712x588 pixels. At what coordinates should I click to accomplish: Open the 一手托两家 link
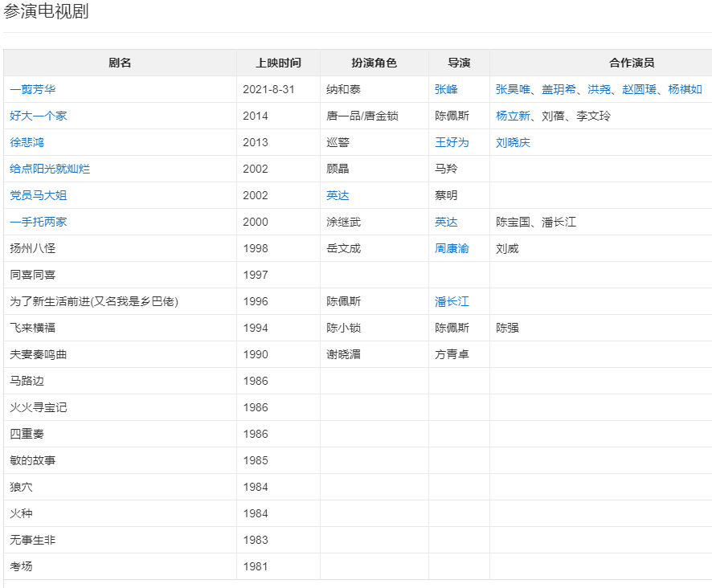[x=38, y=222]
